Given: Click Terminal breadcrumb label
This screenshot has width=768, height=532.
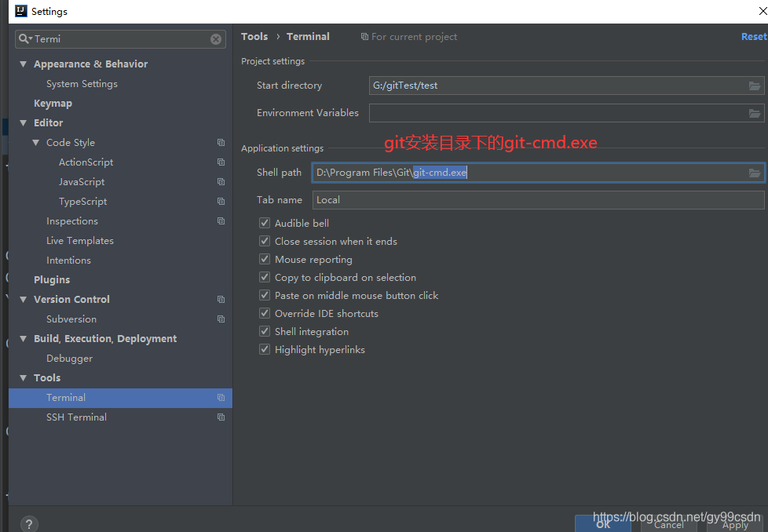Looking at the screenshot, I should [308, 37].
